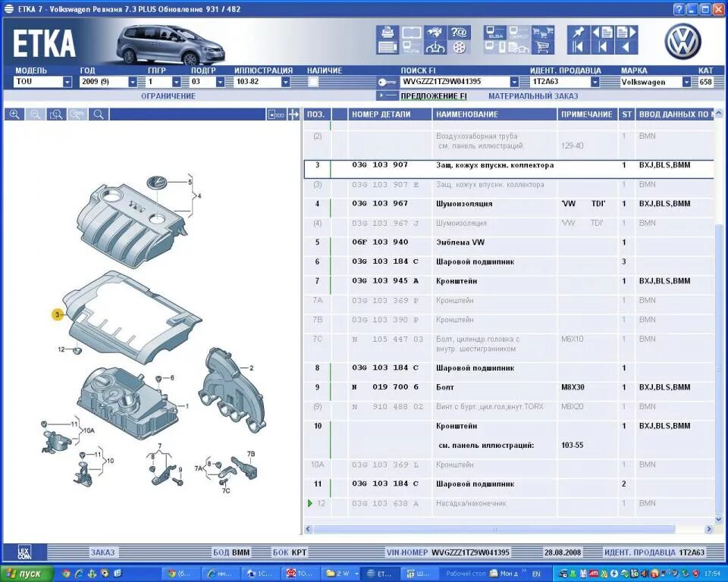This screenshot has width=728, height=582.
Task: Open the binoculars search tool
Action: click(435, 33)
